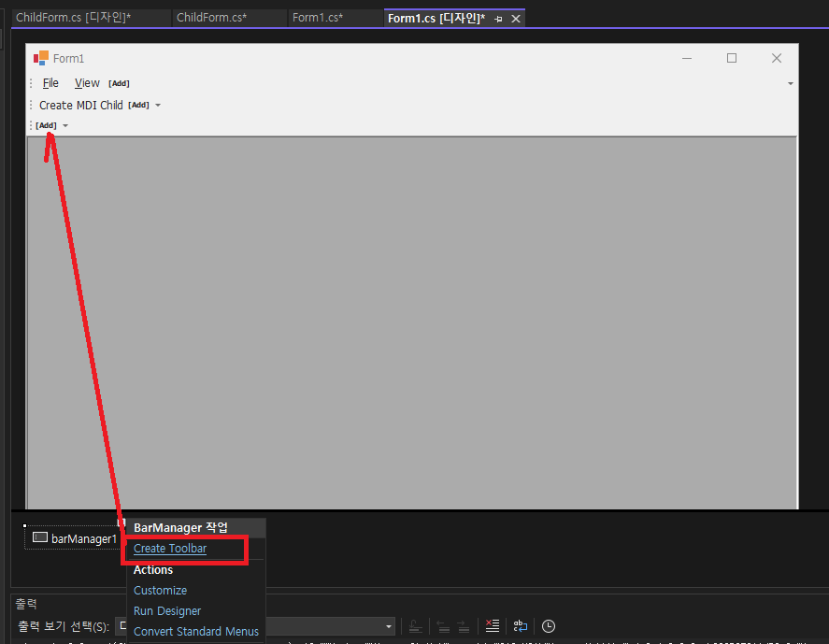Click the find message in code icon
The width and height of the screenshot is (829, 644).
(416, 626)
